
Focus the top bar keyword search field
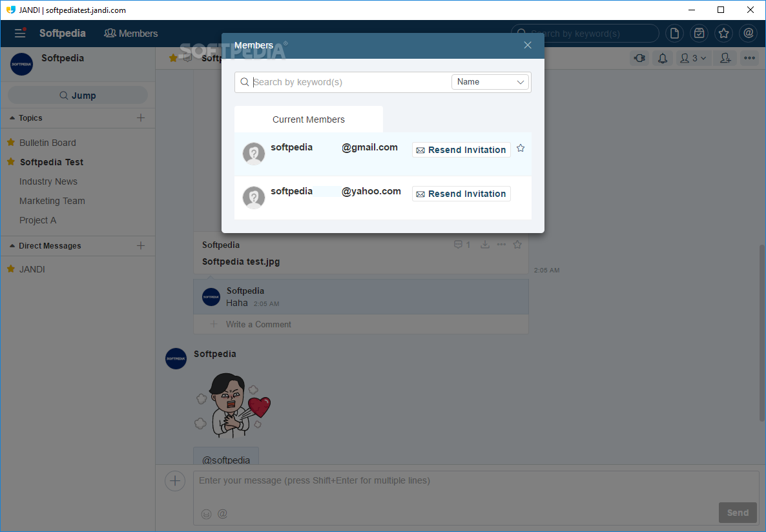[585, 33]
